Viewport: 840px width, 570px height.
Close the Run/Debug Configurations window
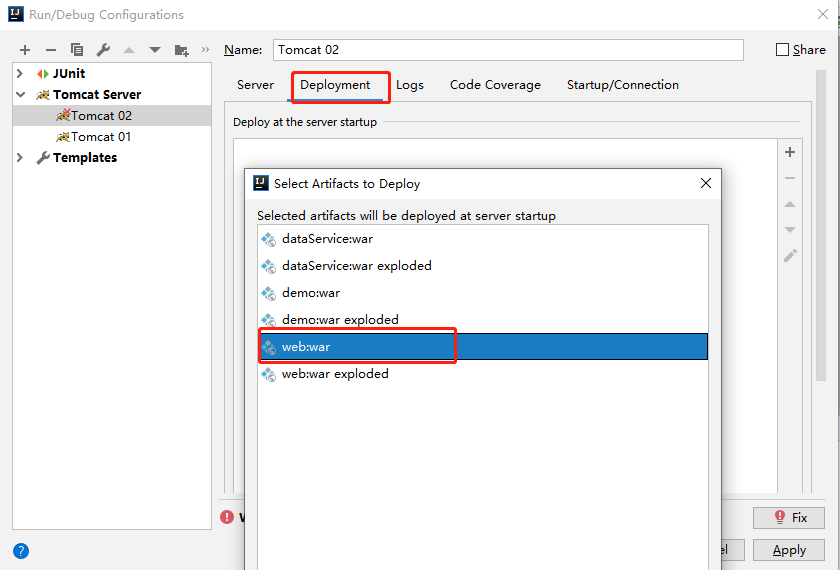tap(823, 14)
